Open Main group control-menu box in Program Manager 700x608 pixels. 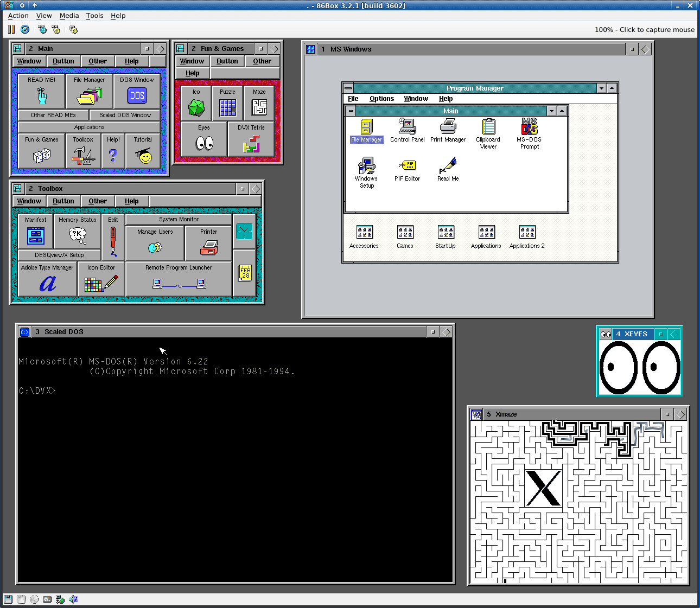[x=351, y=111]
